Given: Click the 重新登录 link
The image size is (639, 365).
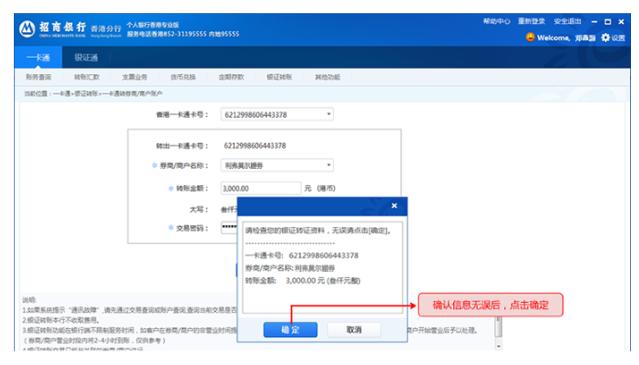Looking at the screenshot, I should pos(531,21).
